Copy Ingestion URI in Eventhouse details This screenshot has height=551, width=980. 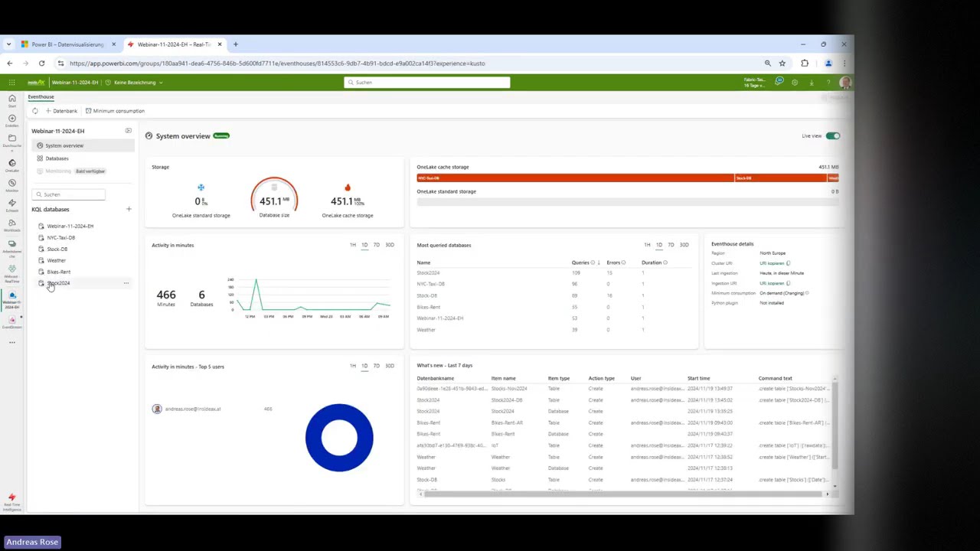point(774,283)
